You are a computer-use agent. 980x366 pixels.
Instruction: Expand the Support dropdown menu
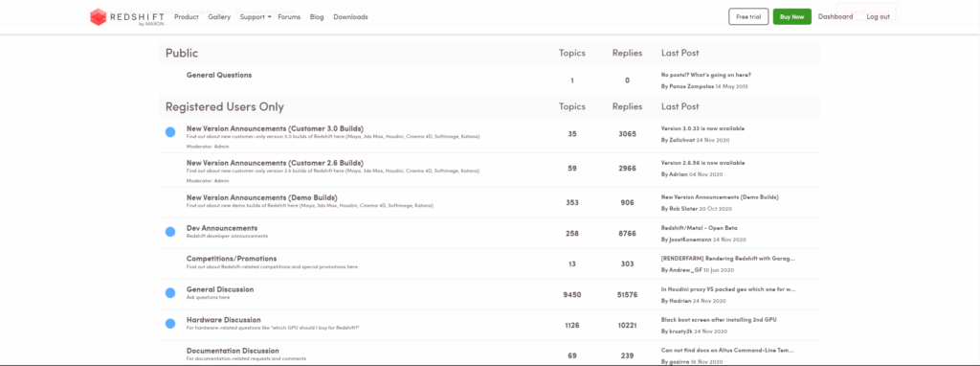pyautogui.click(x=255, y=17)
